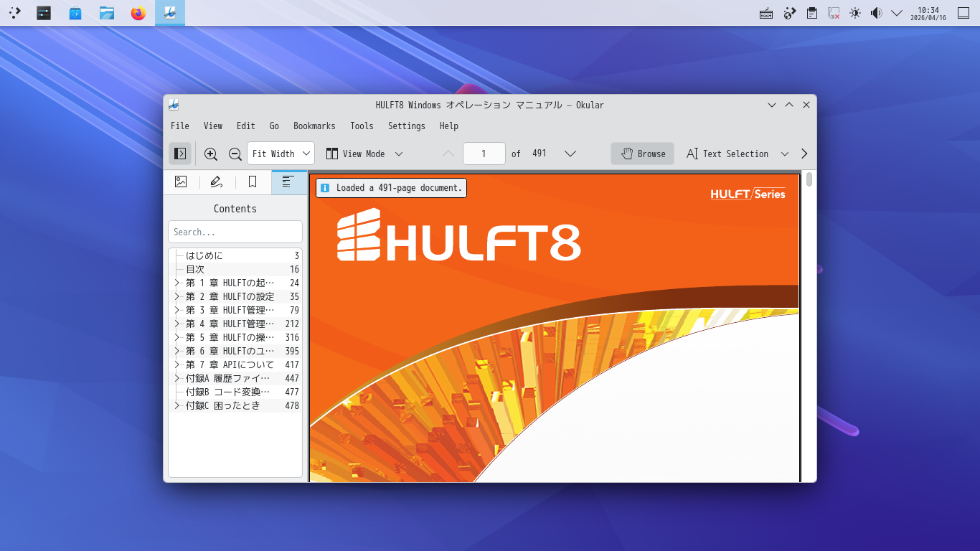Open the Tools menu
The height and width of the screenshot is (551, 980).
[362, 126]
